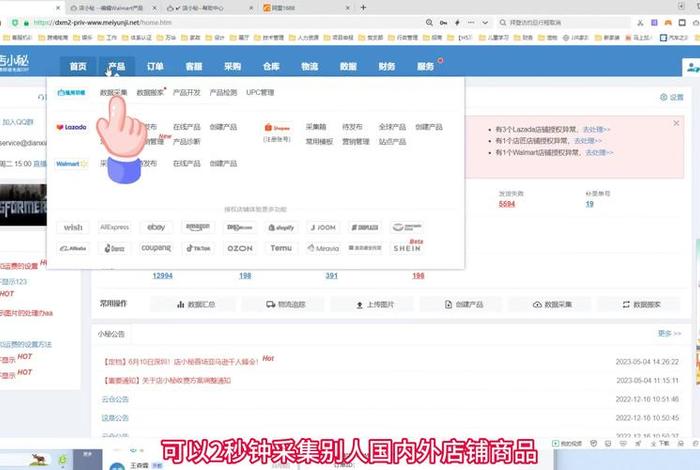
Task: Click the Lazada logo in product menu
Action: coord(71,127)
